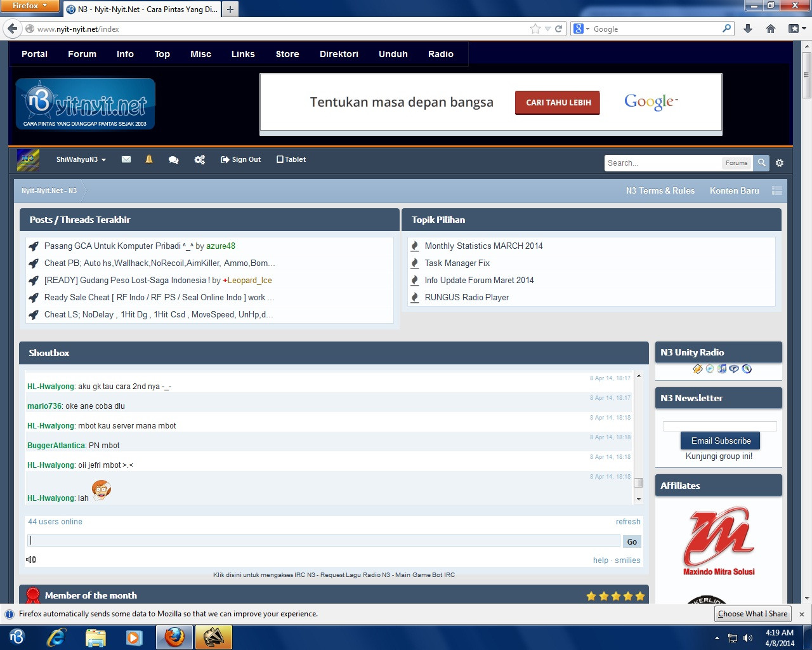The image size is (812, 650).
Task: Click the Choose What I Share button
Action: (752, 614)
